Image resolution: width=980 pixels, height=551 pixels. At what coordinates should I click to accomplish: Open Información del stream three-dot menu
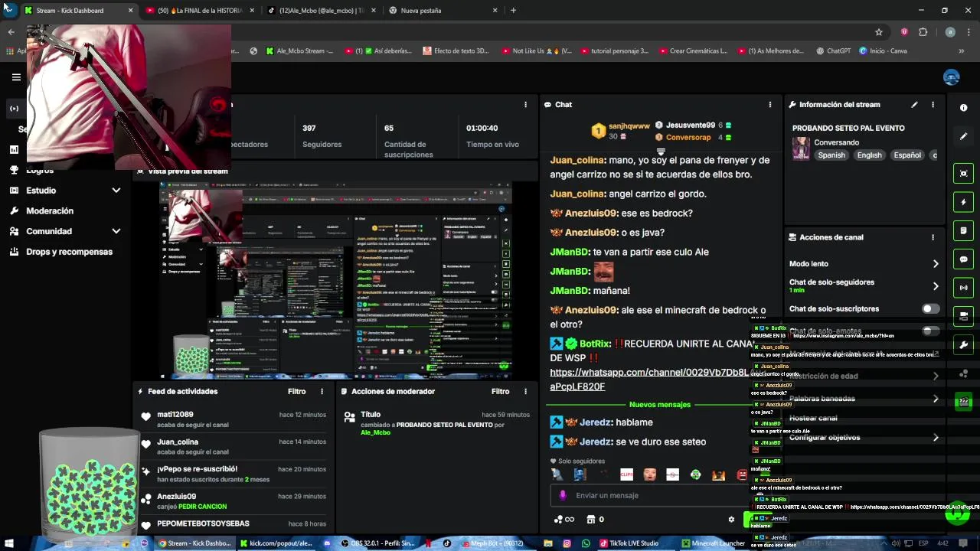[x=933, y=105]
